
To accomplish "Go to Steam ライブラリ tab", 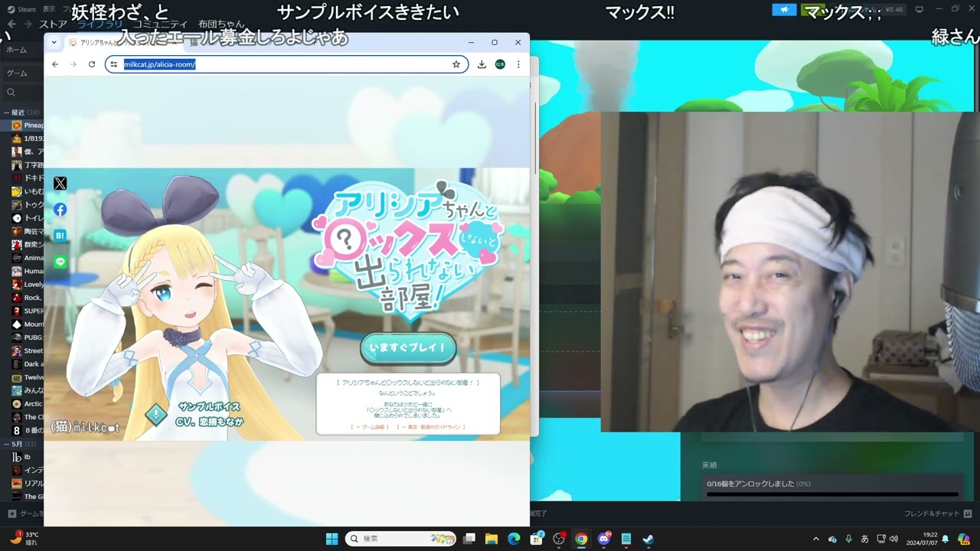I will (x=100, y=24).
